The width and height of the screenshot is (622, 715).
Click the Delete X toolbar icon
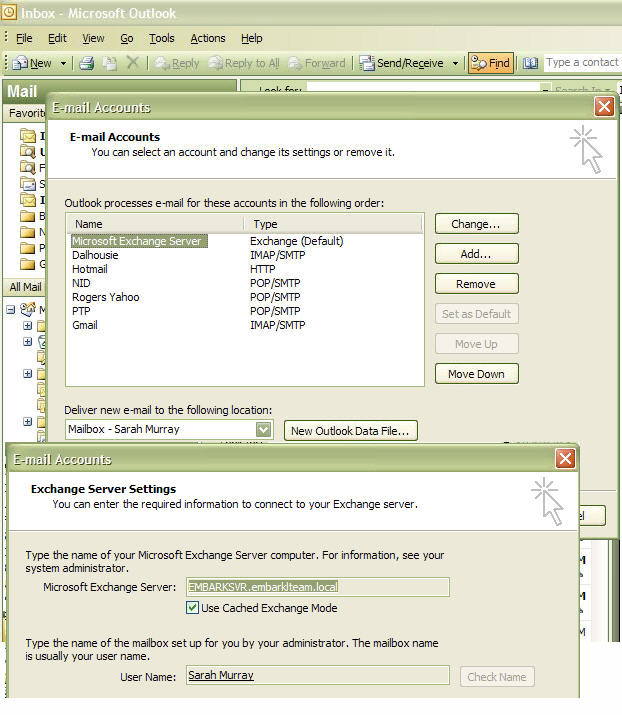132,62
